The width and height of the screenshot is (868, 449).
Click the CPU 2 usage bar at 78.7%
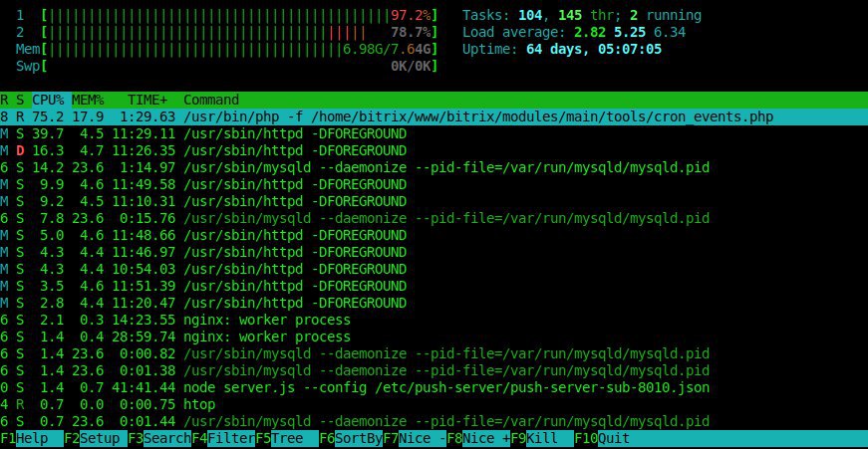[x=227, y=32]
